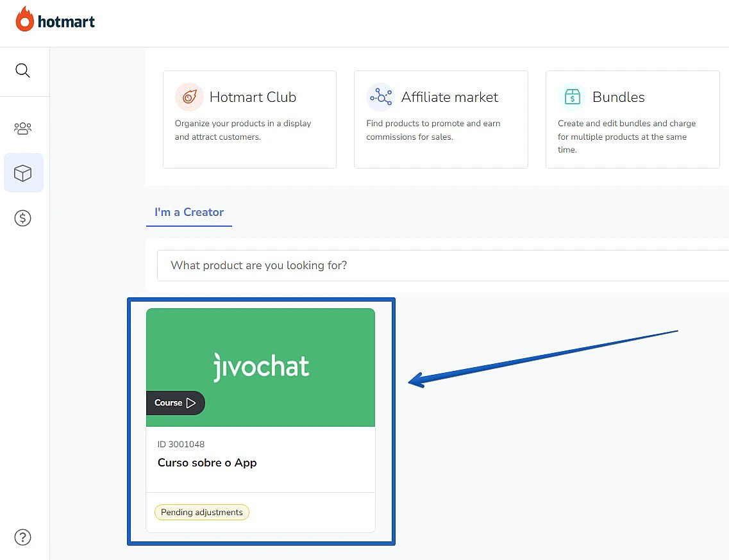
Task: Go to the Bundles card title
Action: pos(618,97)
